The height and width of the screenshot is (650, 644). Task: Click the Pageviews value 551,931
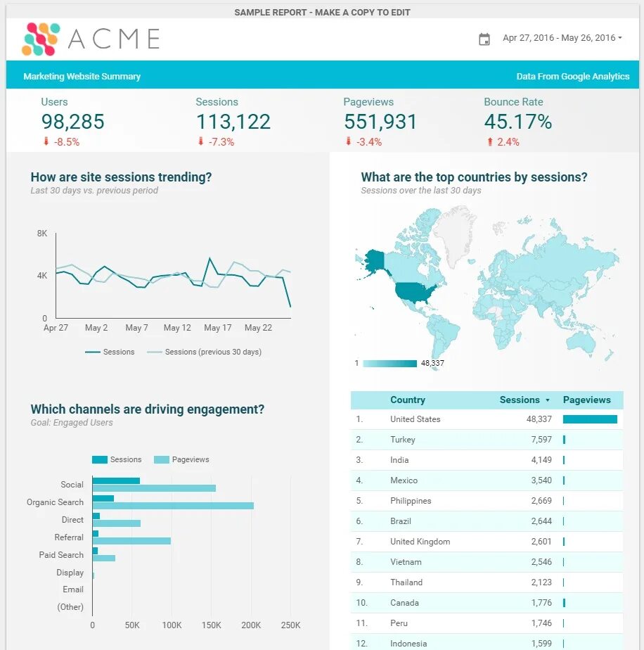(x=380, y=122)
